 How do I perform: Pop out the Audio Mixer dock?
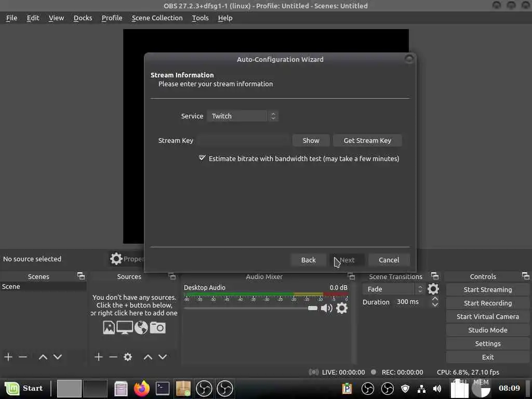[x=351, y=276]
